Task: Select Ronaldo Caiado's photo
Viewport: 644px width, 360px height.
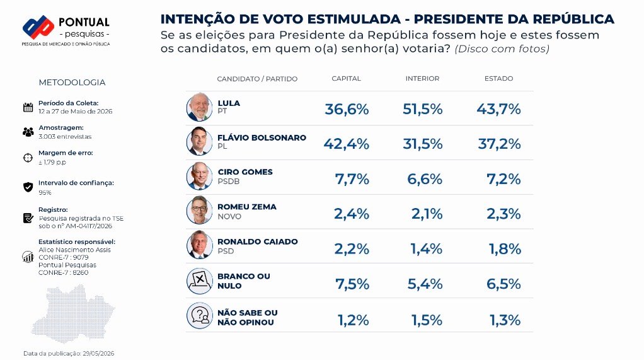Action: tap(200, 245)
